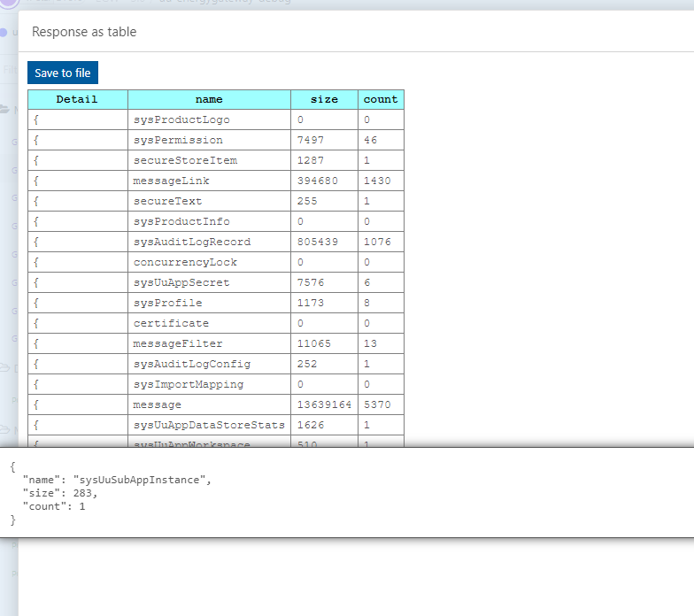694x616 pixels.
Task: Select the message name cell
Action: click(x=209, y=404)
